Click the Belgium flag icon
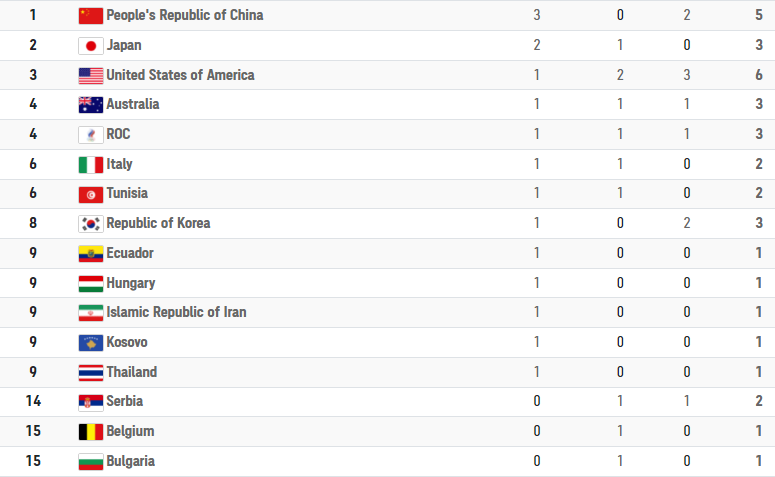This screenshot has height=477, width=775. click(91, 432)
